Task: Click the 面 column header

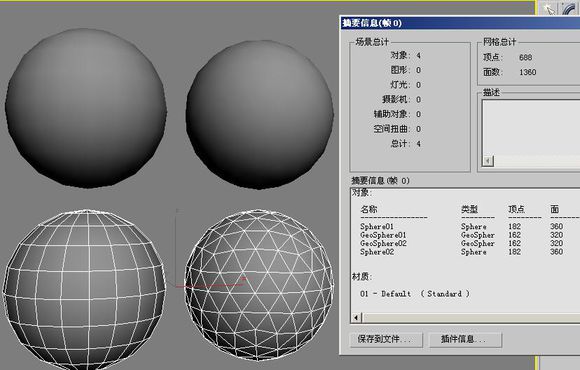Action: pyautogui.click(x=554, y=209)
